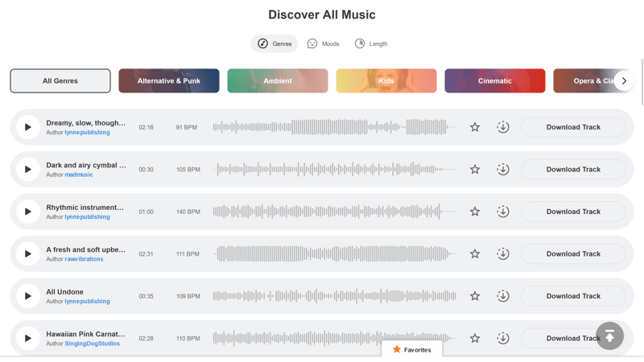The width and height of the screenshot is (644, 362).
Task: Seek in the A fresh and soft waveform
Action: coord(334,254)
